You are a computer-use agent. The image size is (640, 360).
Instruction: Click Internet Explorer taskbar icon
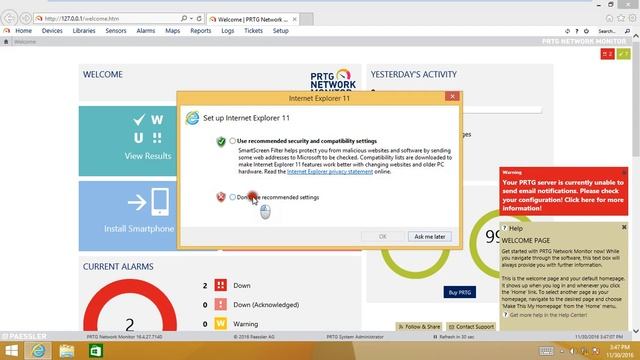(38, 351)
